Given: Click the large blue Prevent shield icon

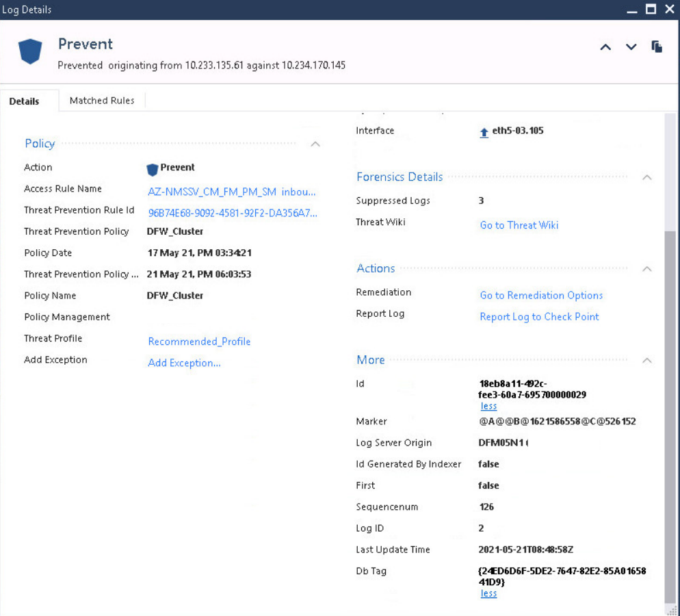Looking at the screenshot, I should pos(30,51).
